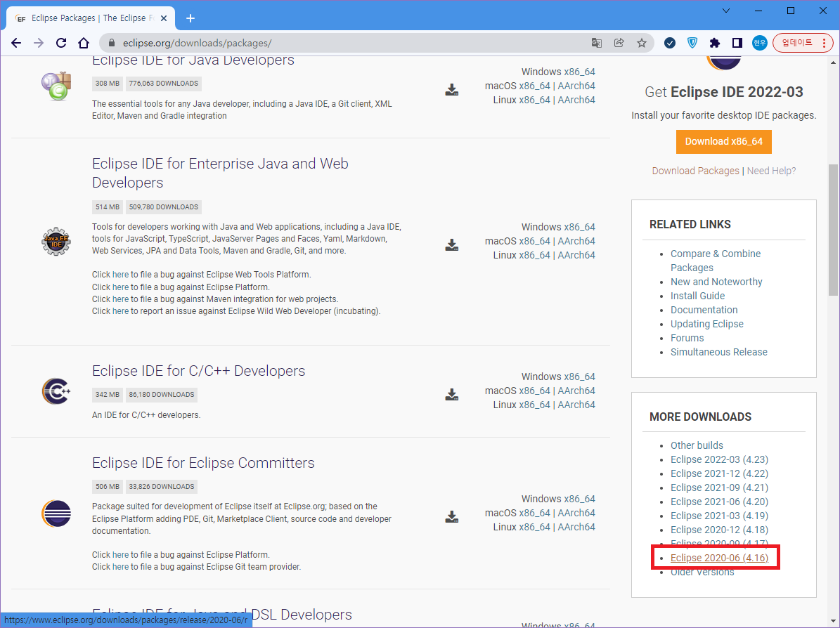Open the Install Guide link
The image size is (840, 628).
click(x=697, y=296)
